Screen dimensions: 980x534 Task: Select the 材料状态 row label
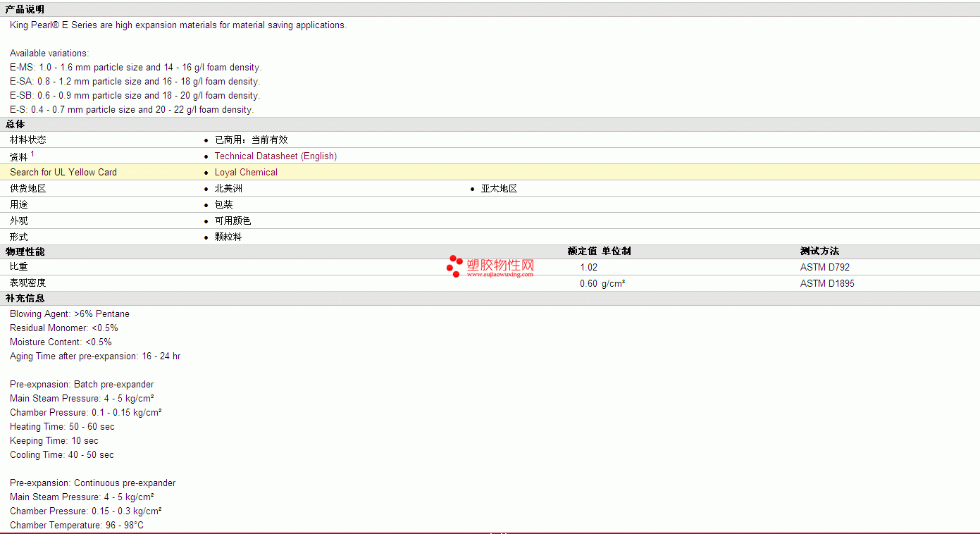click(x=28, y=139)
